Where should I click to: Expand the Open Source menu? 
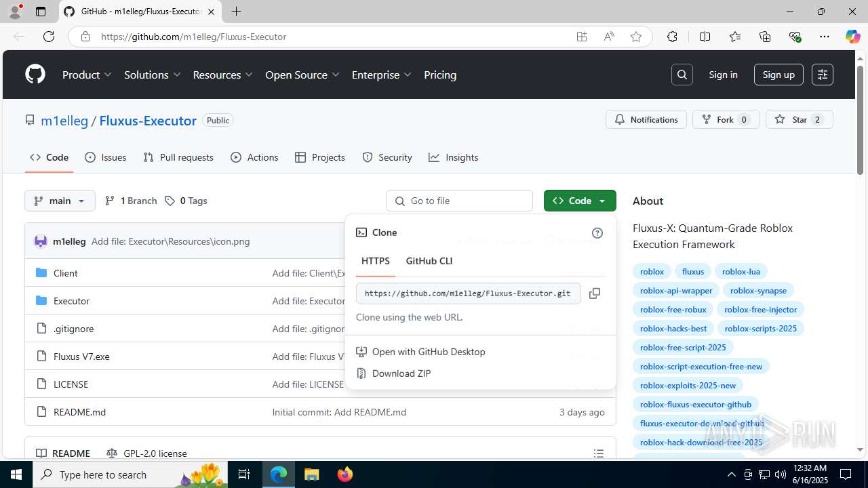[x=302, y=75]
